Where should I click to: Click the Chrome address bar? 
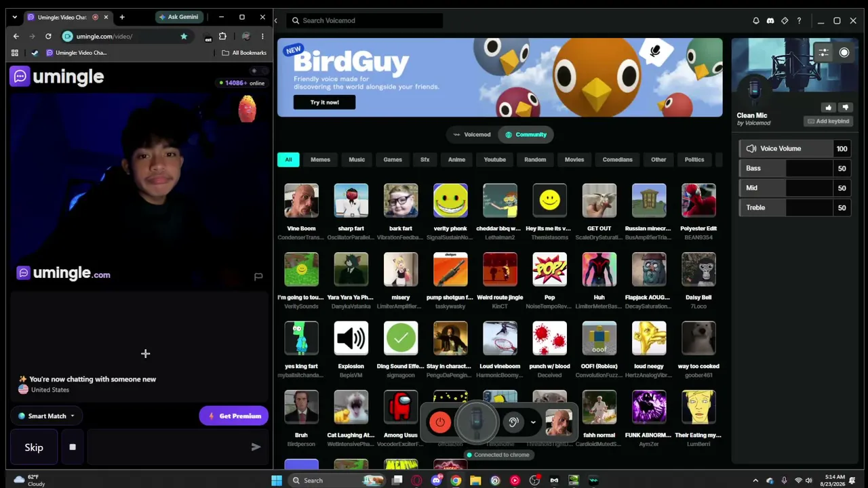[x=125, y=36]
